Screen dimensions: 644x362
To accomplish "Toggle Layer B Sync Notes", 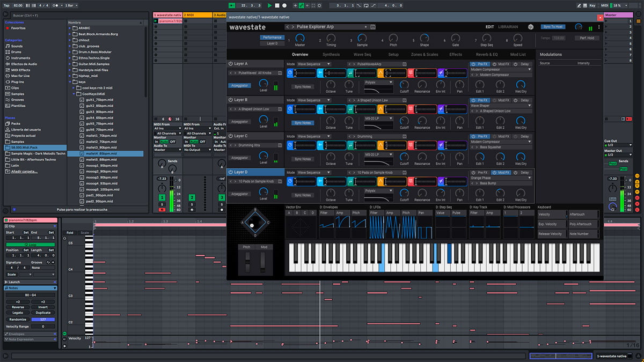I will point(303,123).
